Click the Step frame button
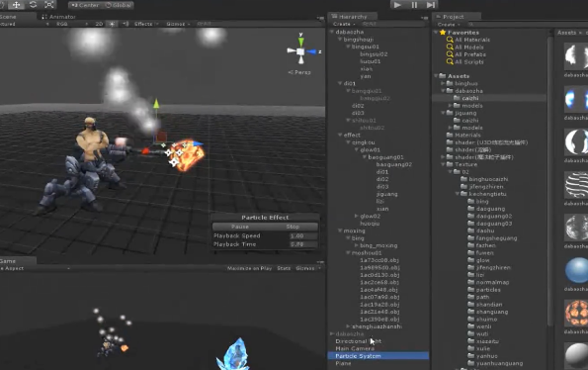This screenshot has width=588, height=370. [x=431, y=5]
